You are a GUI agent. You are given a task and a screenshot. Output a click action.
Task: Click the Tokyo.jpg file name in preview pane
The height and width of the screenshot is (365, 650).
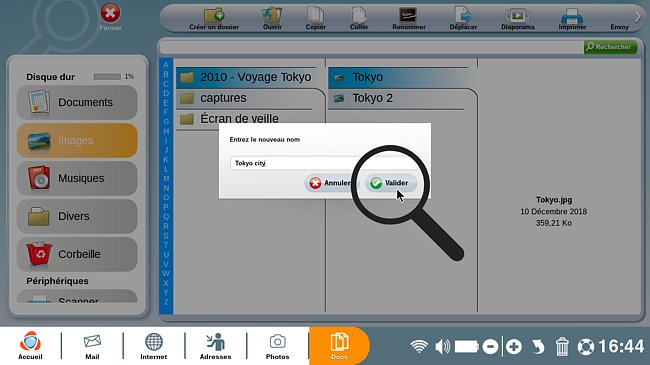pyautogui.click(x=554, y=200)
